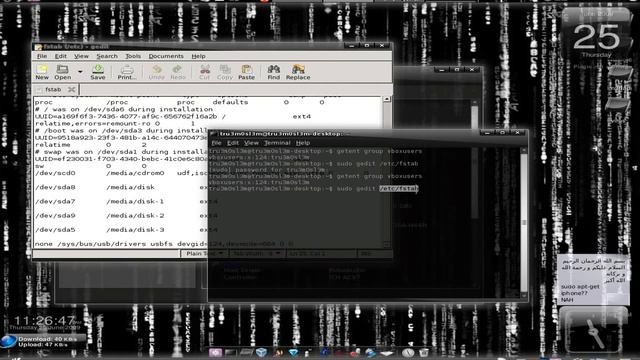The image size is (640, 360).
Task: Open terminal View menu
Action: click(251, 143)
